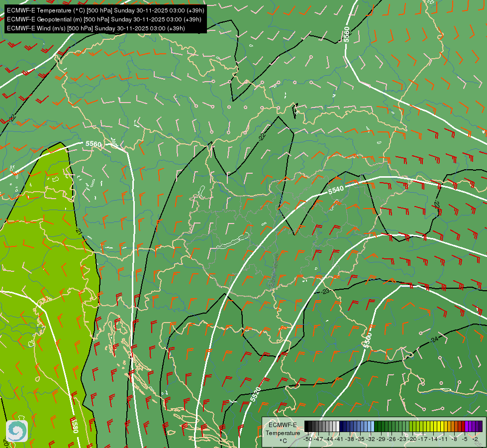Click the -5 value on the temperature legend
Screen dimensions: 487x448
(x=465, y=439)
